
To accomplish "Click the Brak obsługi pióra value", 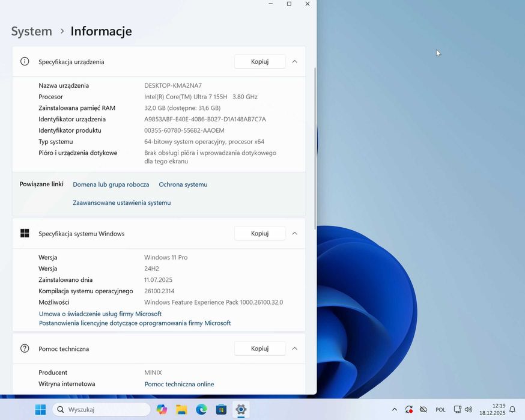I will (210, 157).
